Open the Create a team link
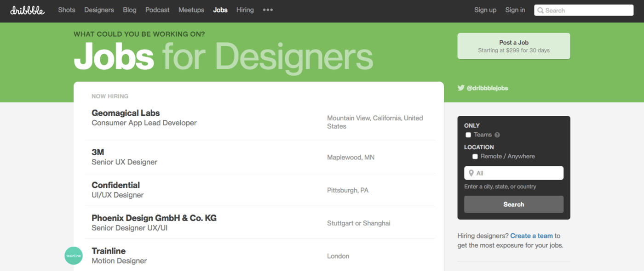The height and width of the screenshot is (271, 644). point(531,236)
